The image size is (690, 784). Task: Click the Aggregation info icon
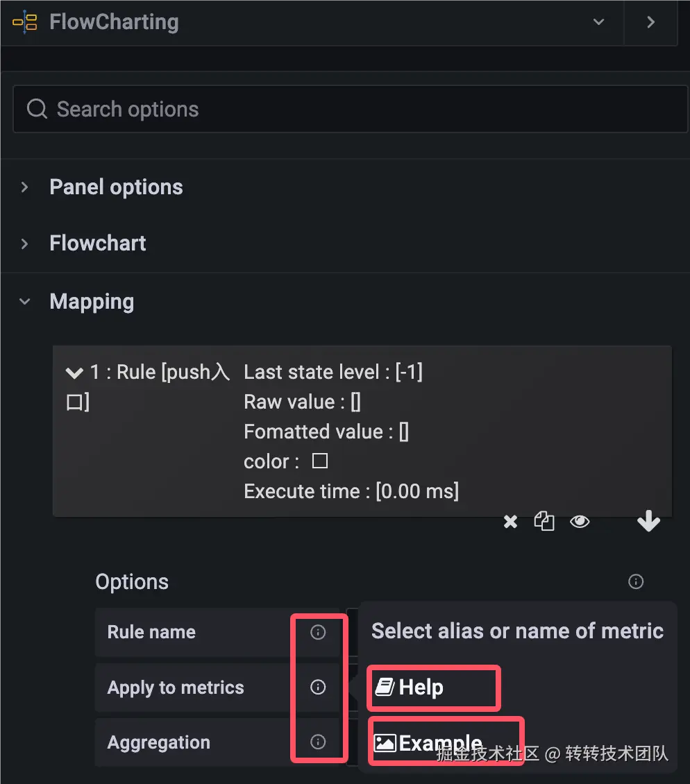point(318,742)
